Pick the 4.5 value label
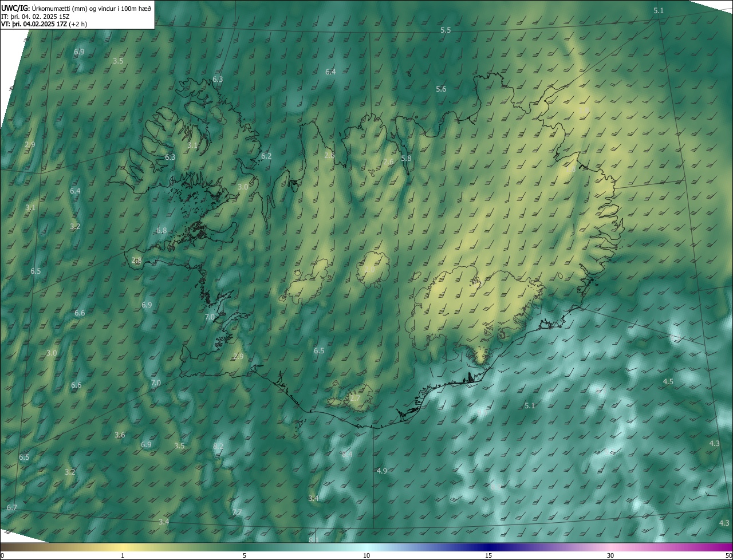Image resolution: width=733 pixels, height=560 pixels. pos(668,381)
